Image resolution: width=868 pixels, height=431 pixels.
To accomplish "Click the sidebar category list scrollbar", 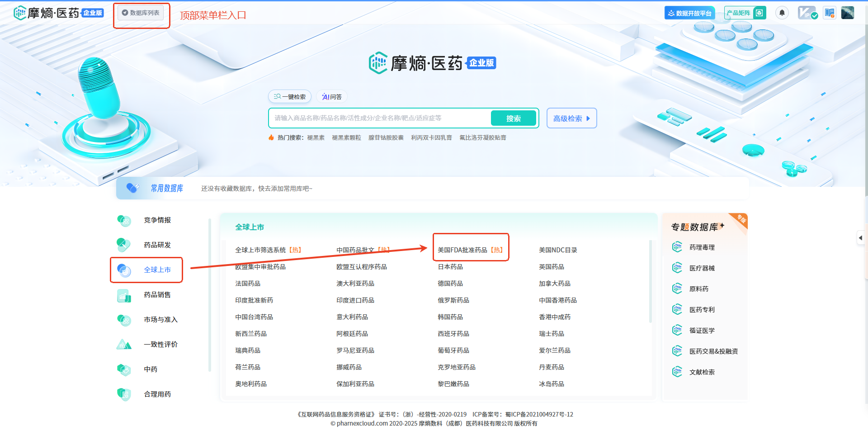I will click(210, 295).
